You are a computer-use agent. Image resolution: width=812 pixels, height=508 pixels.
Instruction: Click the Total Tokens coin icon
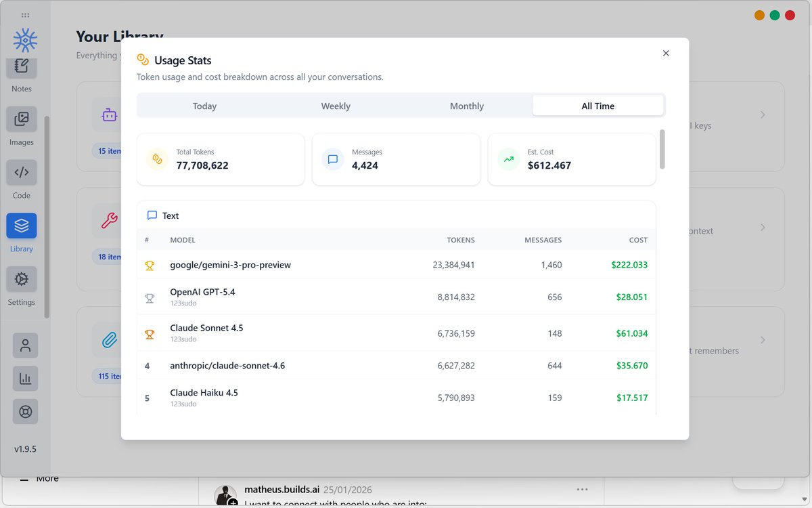pyautogui.click(x=157, y=159)
